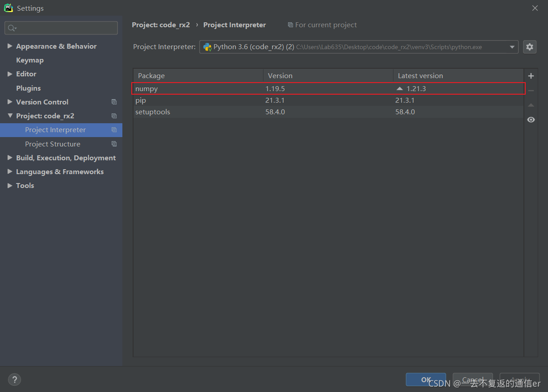548x392 pixels.
Task: Click the Python logo in interpreter field
Action: (x=207, y=47)
